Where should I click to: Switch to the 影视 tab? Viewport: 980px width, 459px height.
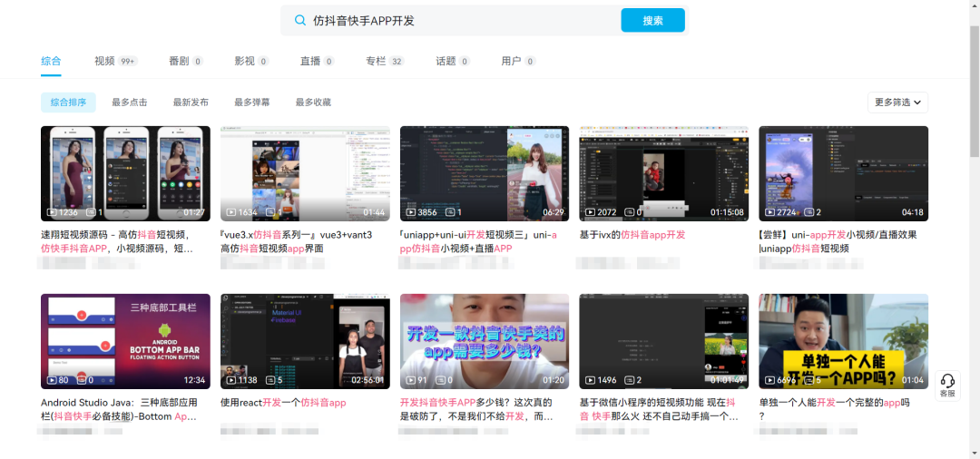tap(251, 61)
